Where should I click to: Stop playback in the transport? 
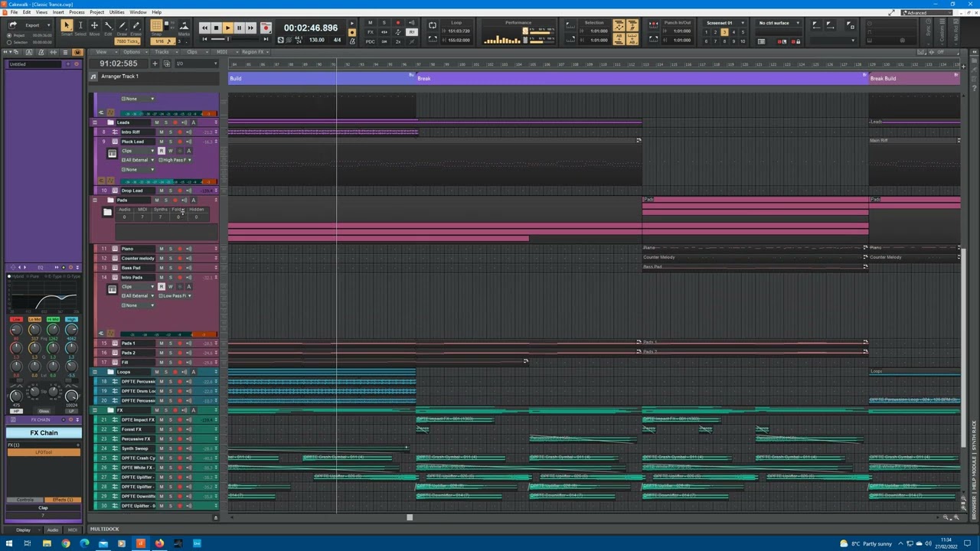click(216, 28)
